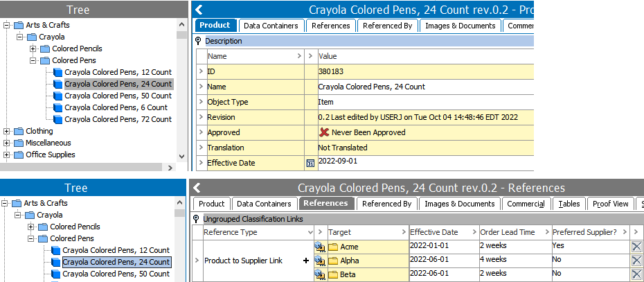
Task: Expand the Clothing node
Action: click(6, 131)
